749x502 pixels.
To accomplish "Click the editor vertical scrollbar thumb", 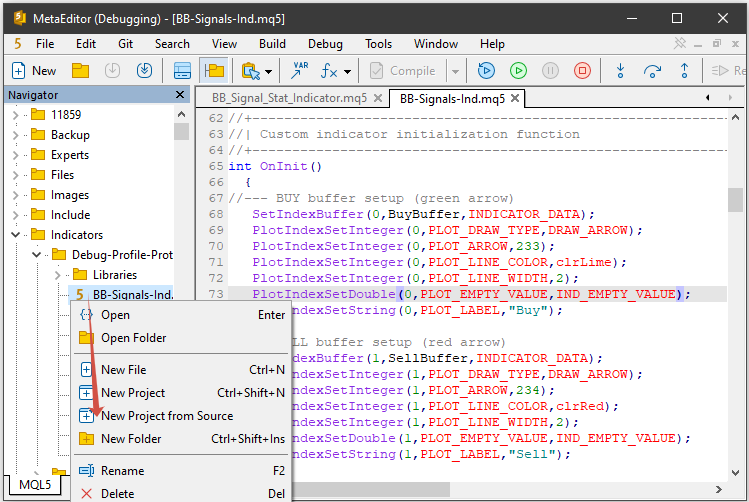I will click(x=735, y=200).
